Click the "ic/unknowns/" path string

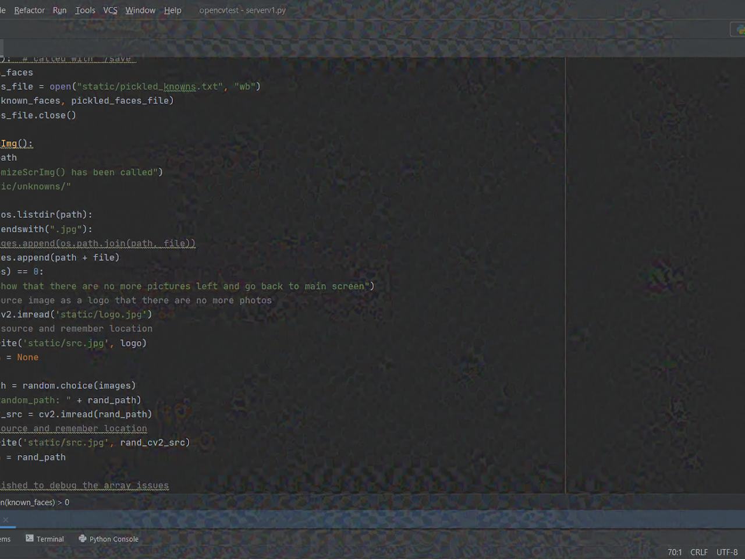click(x=36, y=186)
